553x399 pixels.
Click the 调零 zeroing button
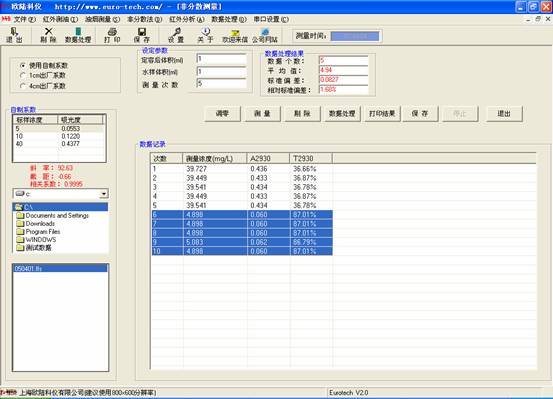[223, 114]
